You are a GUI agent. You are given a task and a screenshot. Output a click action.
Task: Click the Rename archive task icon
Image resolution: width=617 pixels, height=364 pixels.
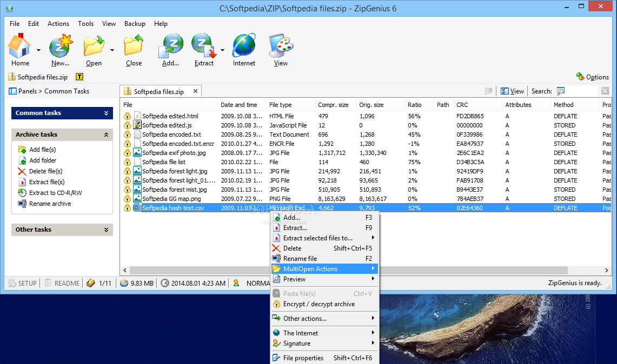click(x=22, y=204)
